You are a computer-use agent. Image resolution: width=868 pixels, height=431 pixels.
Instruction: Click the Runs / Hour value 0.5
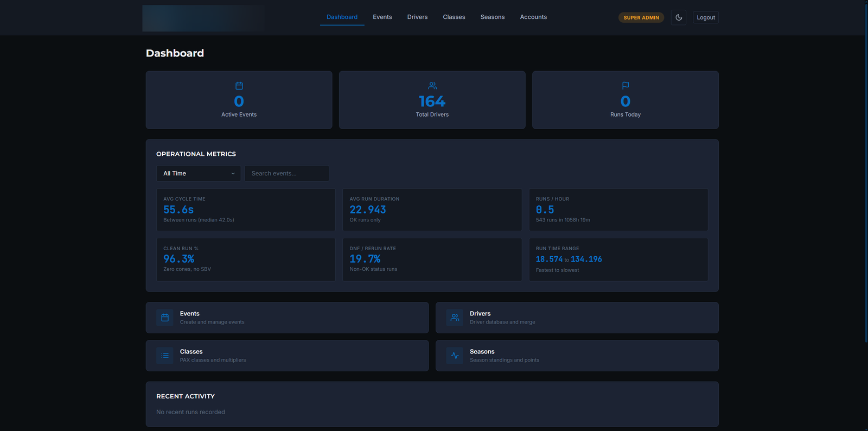point(545,210)
